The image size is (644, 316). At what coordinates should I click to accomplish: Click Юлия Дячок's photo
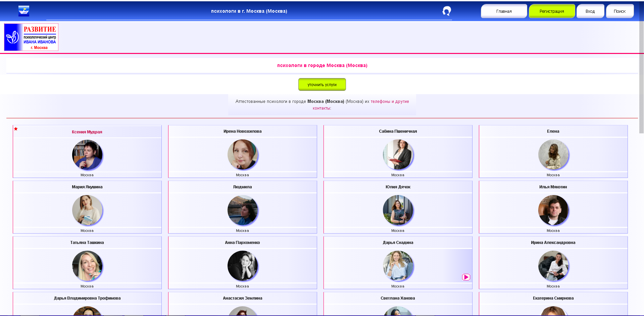pos(398,210)
